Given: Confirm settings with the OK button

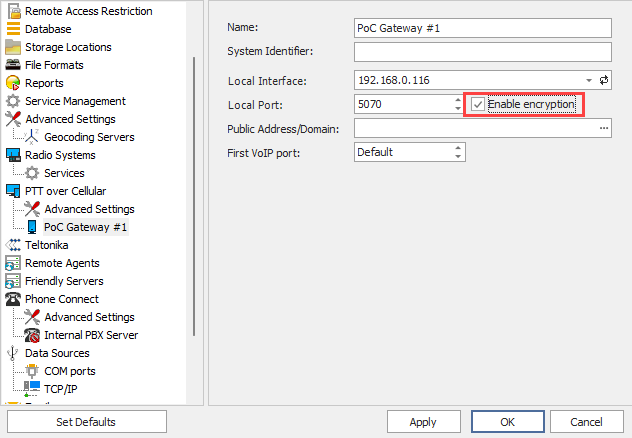Looking at the screenshot, I should 507,422.
